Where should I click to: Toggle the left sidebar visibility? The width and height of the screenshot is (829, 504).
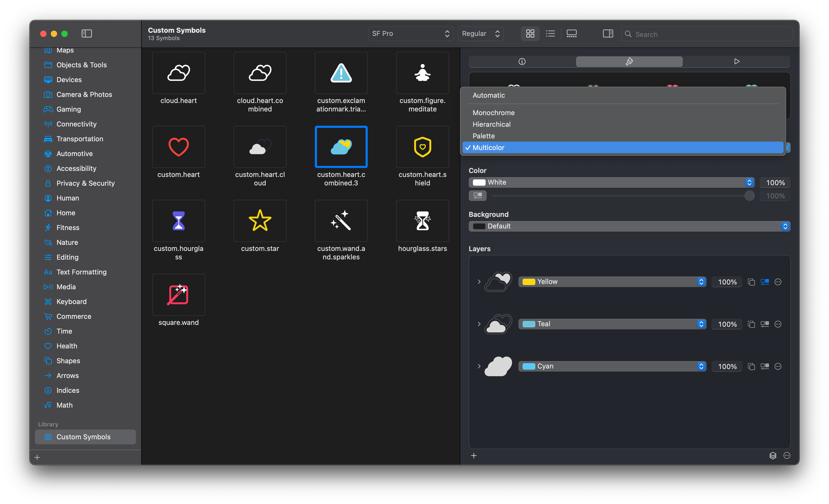(x=86, y=33)
